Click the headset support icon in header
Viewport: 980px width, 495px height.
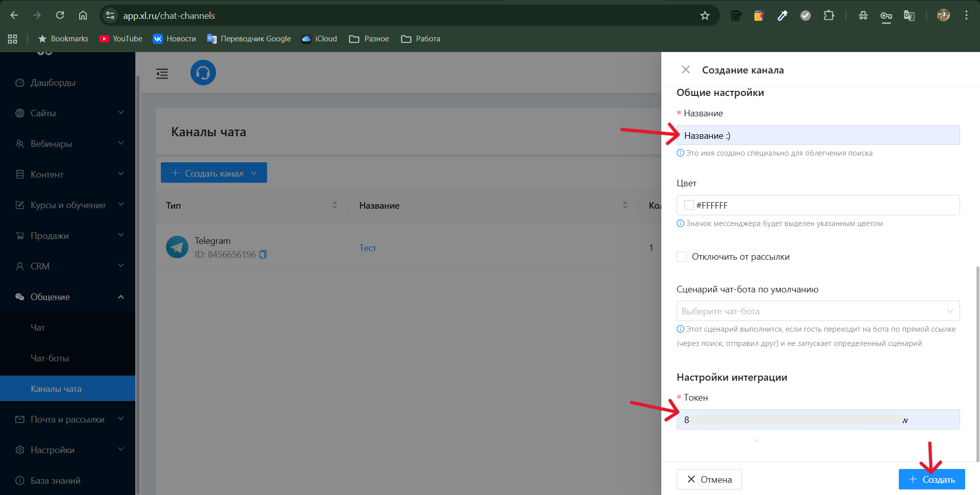tap(203, 72)
